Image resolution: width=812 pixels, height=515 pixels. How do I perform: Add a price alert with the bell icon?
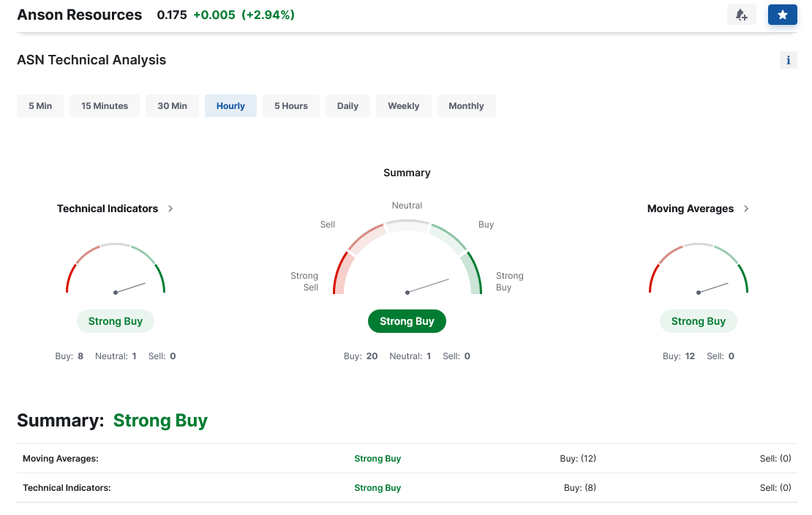coord(742,15)
